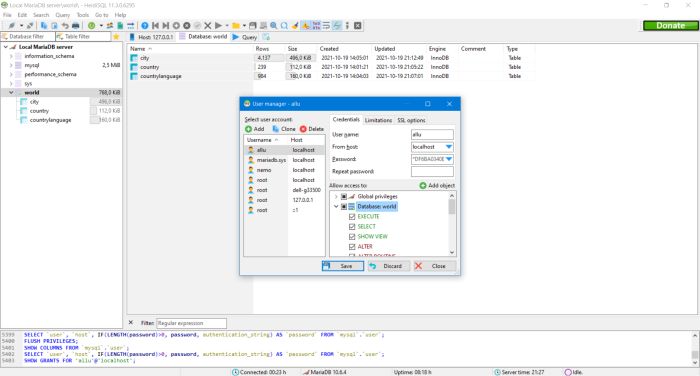
Task: Uncheck the SHOW VIEW privilege
Action: (352, 237)
